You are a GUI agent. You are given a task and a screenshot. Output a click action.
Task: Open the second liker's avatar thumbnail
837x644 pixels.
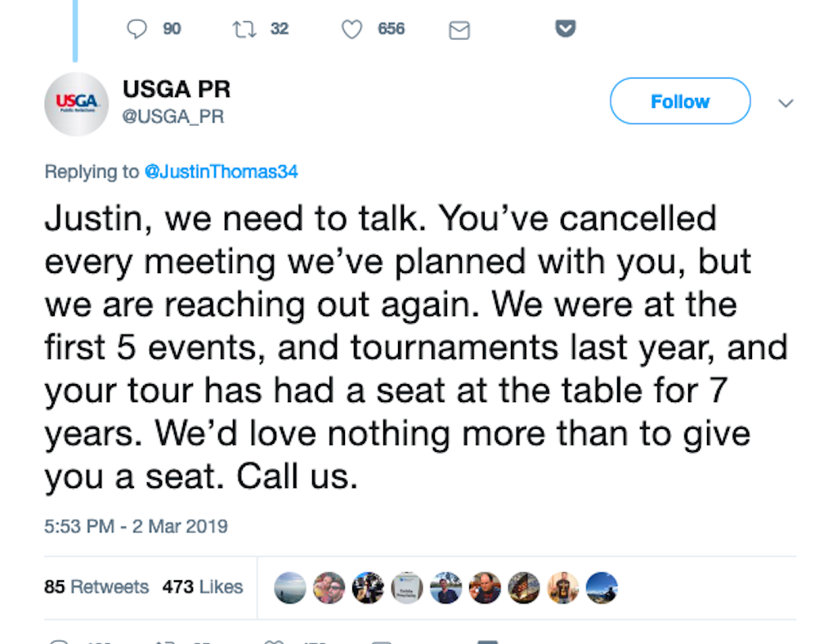tap(329, 588)
